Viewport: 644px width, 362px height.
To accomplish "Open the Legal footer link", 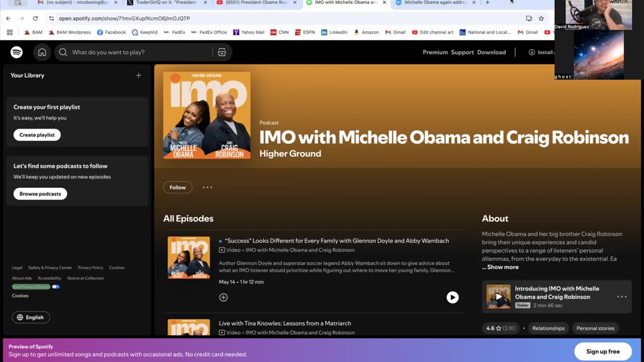I will click(x=17, y=267).
